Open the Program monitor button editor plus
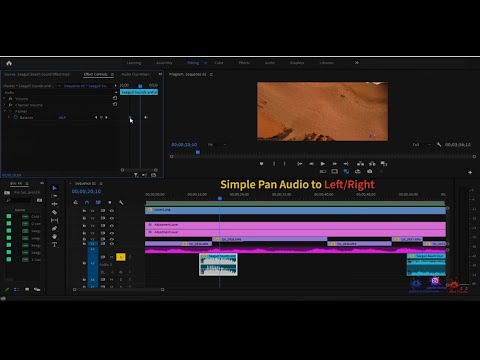The height and width of the screenshot is (360, 480). coord(470,172)
